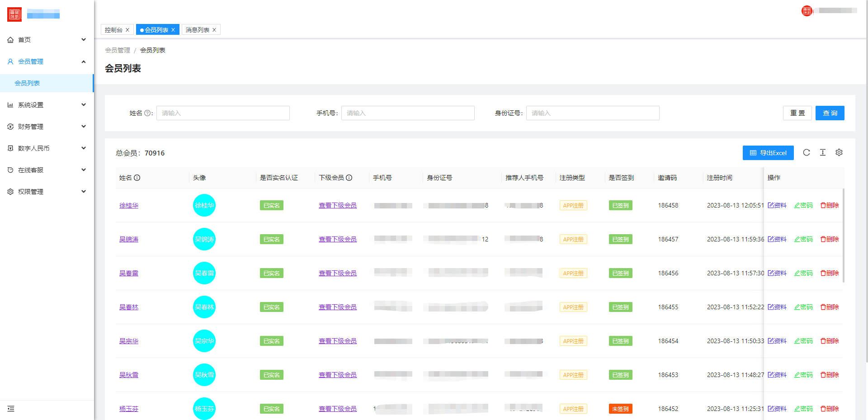Click invite code 186458

click(x=668, y=205)
